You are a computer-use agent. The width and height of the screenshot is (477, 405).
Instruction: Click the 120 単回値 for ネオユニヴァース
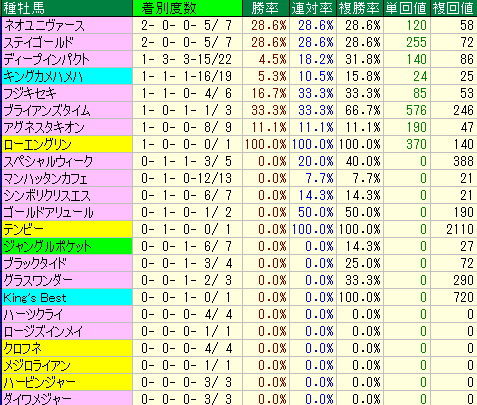click(x=416, y=25)
